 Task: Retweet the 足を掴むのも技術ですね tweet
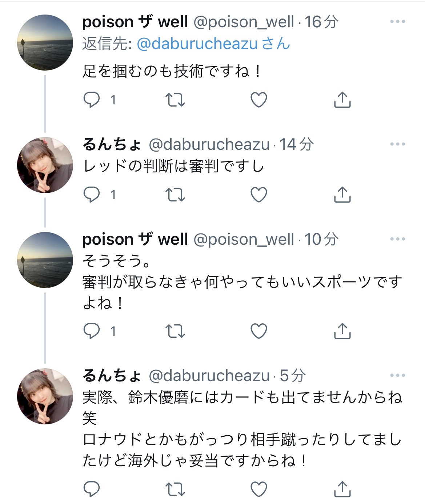175,100
